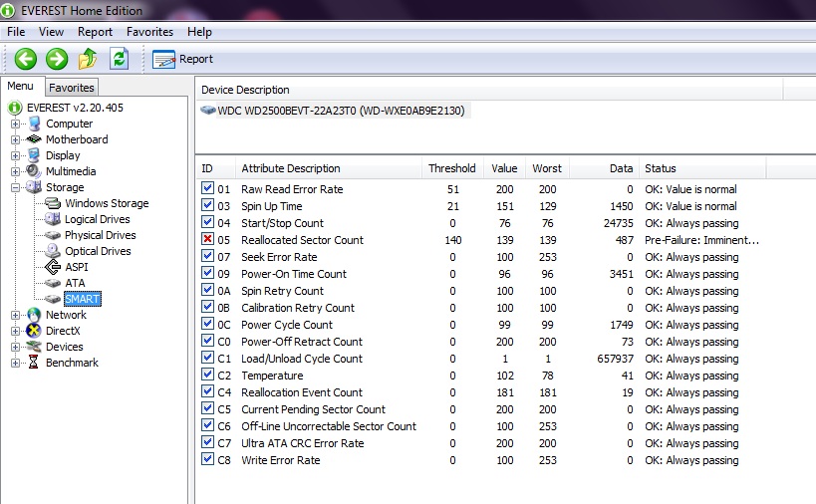Click the Devices icon in tree
Image resolution: width=816 pixels, height=504 pixels.
click(34, 347)
